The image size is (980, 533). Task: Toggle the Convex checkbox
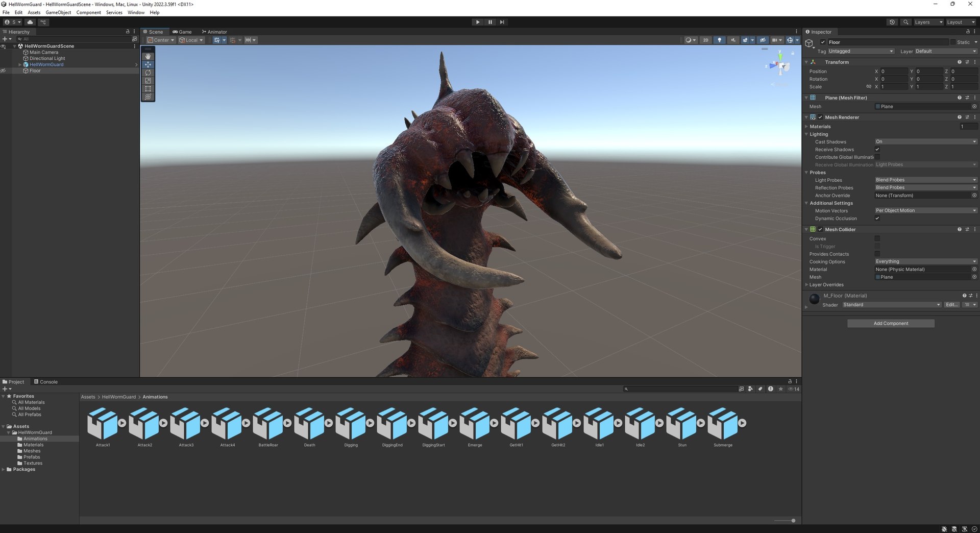tap(877, 238)
